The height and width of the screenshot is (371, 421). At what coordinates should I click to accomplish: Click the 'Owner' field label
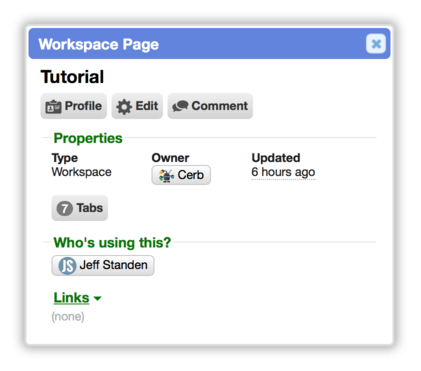coord(170,158)
